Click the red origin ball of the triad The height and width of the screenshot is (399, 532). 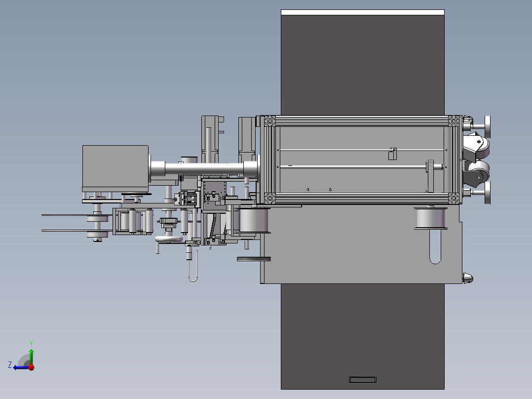[32, 367]
